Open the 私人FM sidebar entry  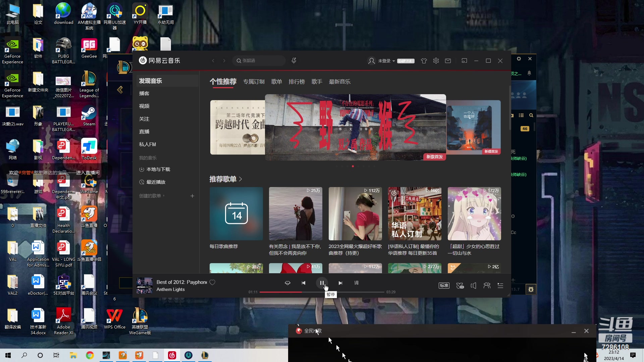[x=148, y=144]
